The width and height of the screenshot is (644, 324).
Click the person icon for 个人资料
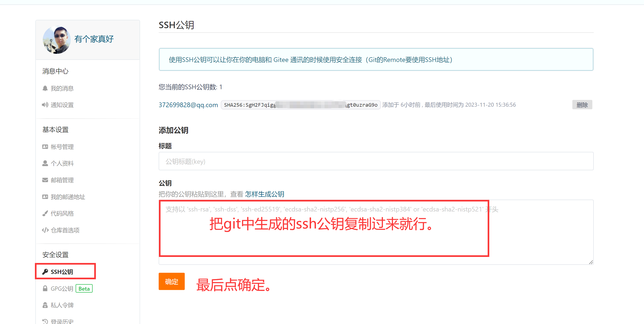point(45,163)
